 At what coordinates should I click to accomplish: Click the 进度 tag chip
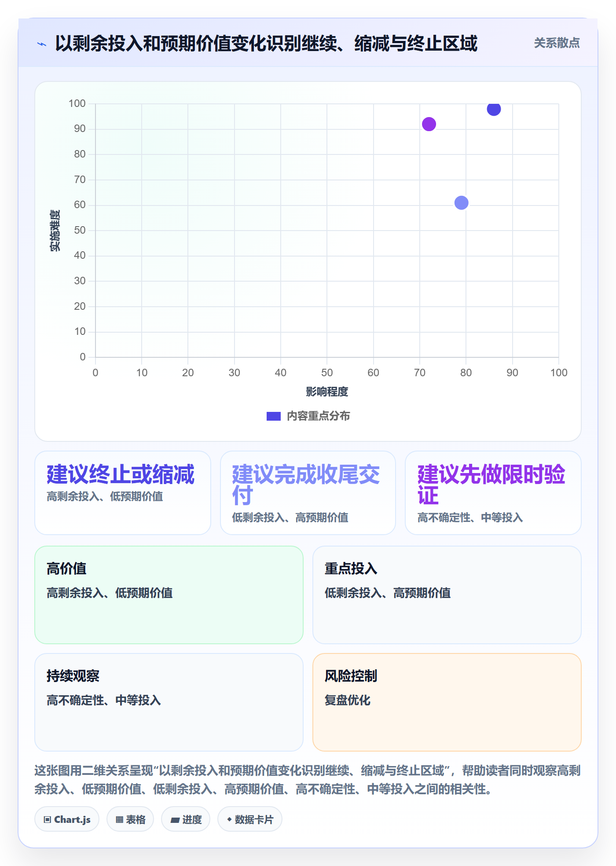[186, 819]
